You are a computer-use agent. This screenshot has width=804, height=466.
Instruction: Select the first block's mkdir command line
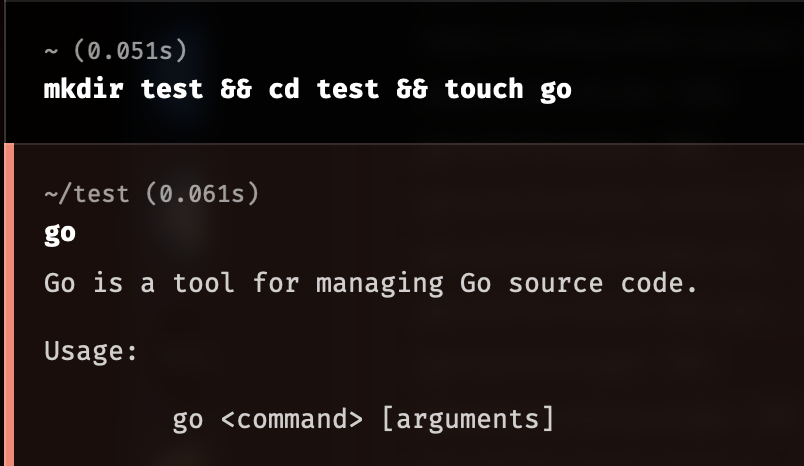pyautogui.click(x=308, y=90)
